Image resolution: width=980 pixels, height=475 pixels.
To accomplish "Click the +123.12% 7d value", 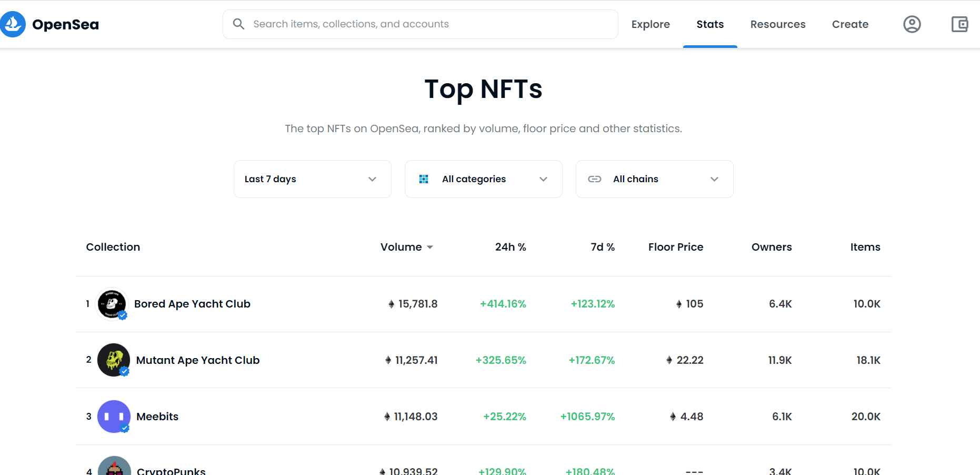I will (593, 304).
